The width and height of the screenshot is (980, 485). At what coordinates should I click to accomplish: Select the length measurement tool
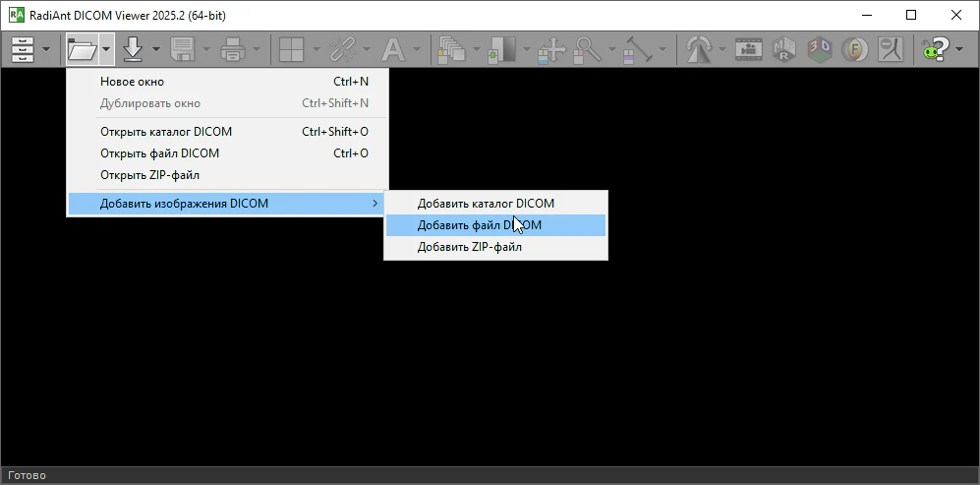pyautogui.click(x=639, y=48)
